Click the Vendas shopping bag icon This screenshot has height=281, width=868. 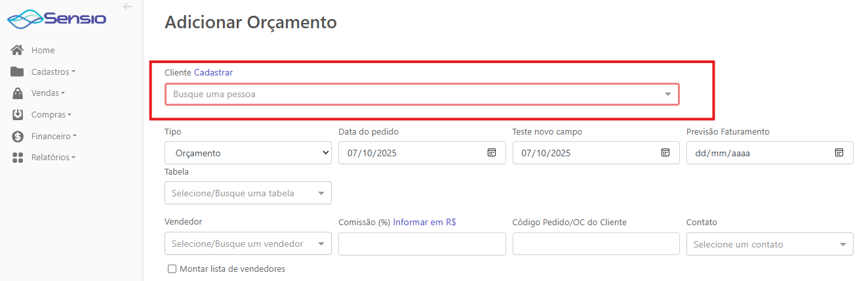pyautogui.click(x=18, y=93)
